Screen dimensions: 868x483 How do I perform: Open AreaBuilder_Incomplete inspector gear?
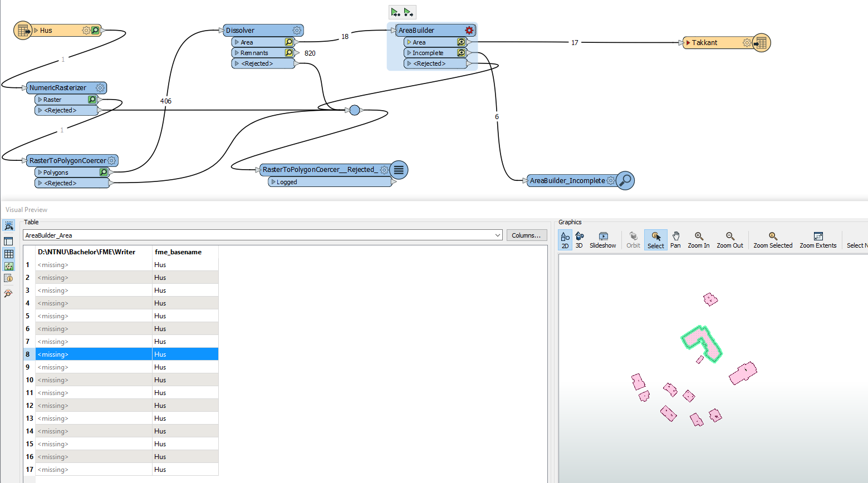(611, 181)
